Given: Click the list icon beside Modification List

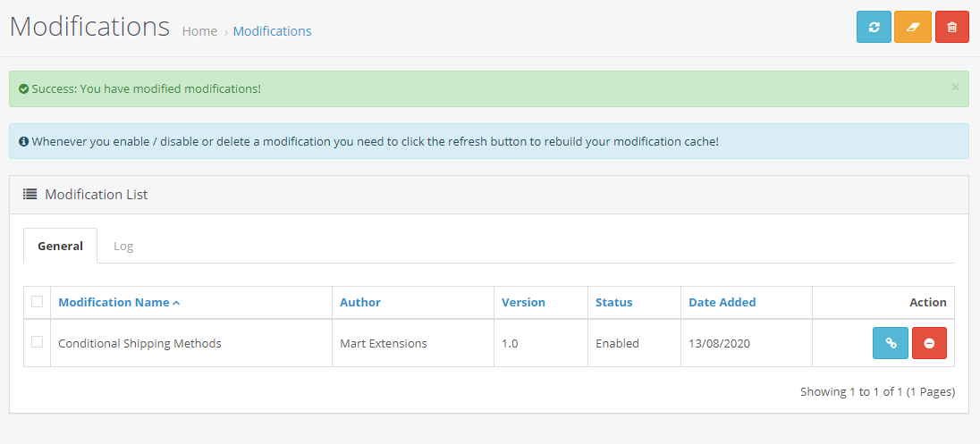Looking at the screenshot, I should point(30,194).
